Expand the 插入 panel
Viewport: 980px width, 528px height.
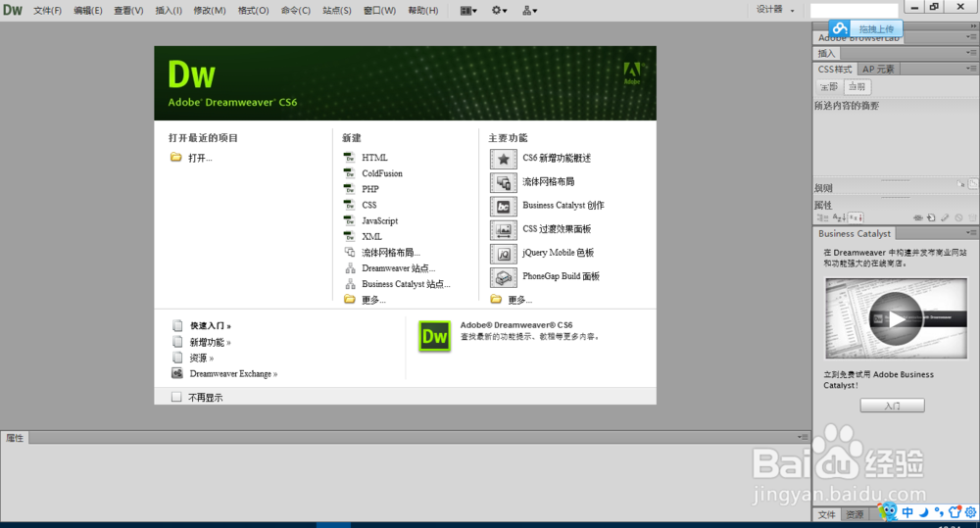coord(827,53)
